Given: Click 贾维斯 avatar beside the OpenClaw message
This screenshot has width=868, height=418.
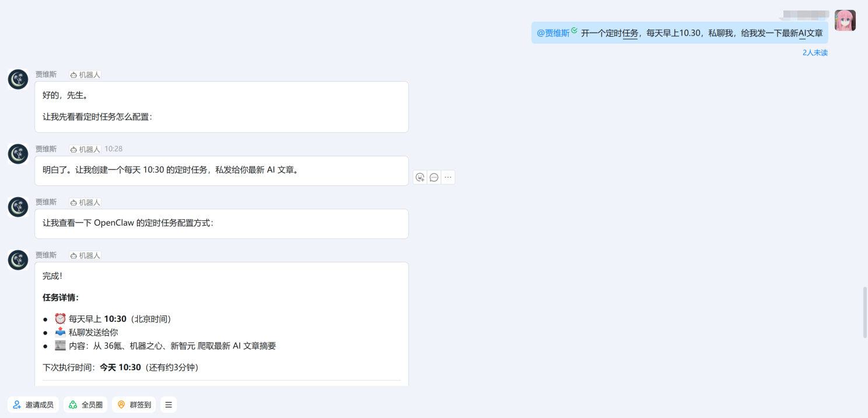Looking at the screenshot, I should [18, 207].
